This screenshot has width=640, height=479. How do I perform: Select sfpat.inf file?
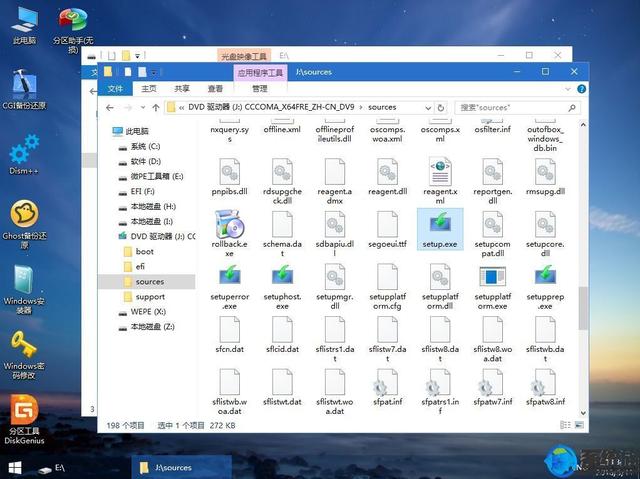click(387, 387)
